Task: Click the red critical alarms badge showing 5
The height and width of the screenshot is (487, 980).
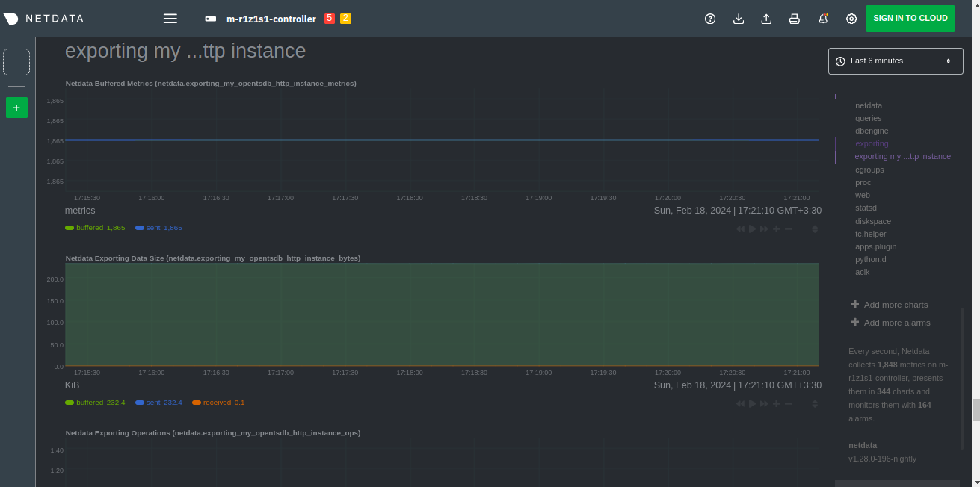Action: 329,19
